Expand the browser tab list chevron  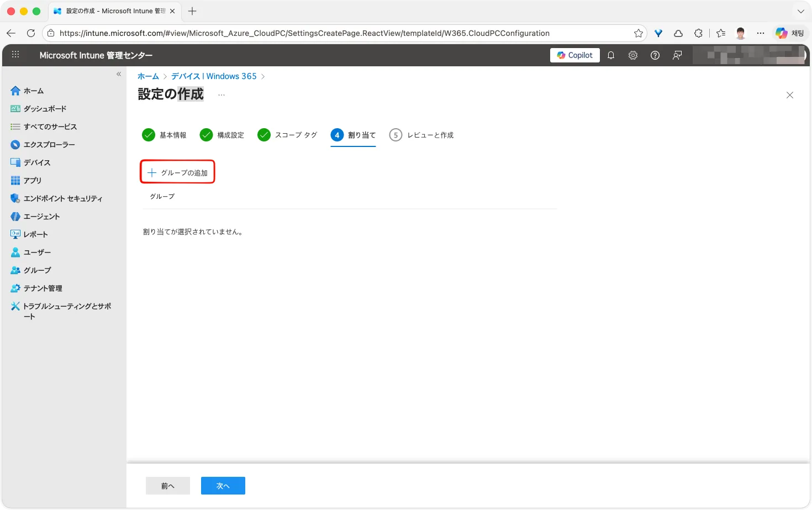[x=800, y=11]
